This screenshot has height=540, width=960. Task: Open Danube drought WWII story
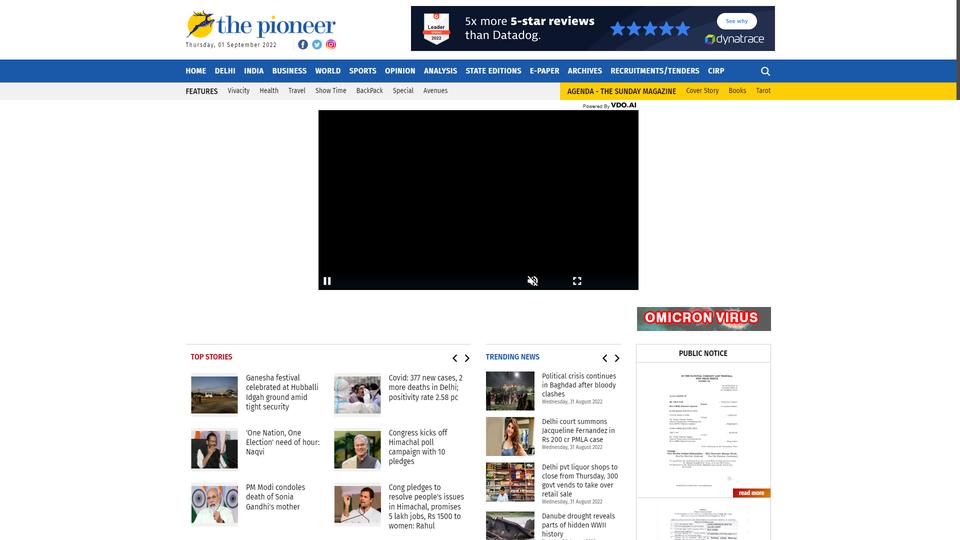[x=579, y=525]
